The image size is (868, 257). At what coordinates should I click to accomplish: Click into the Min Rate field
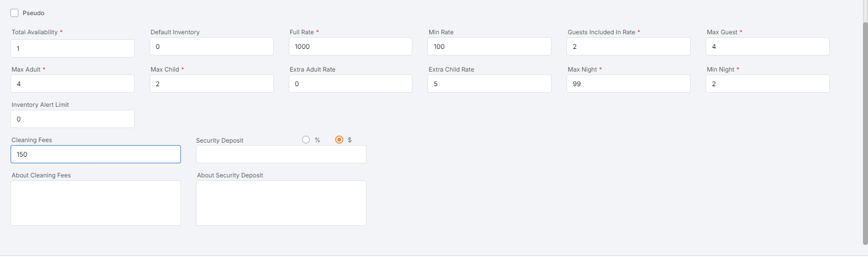489,46
